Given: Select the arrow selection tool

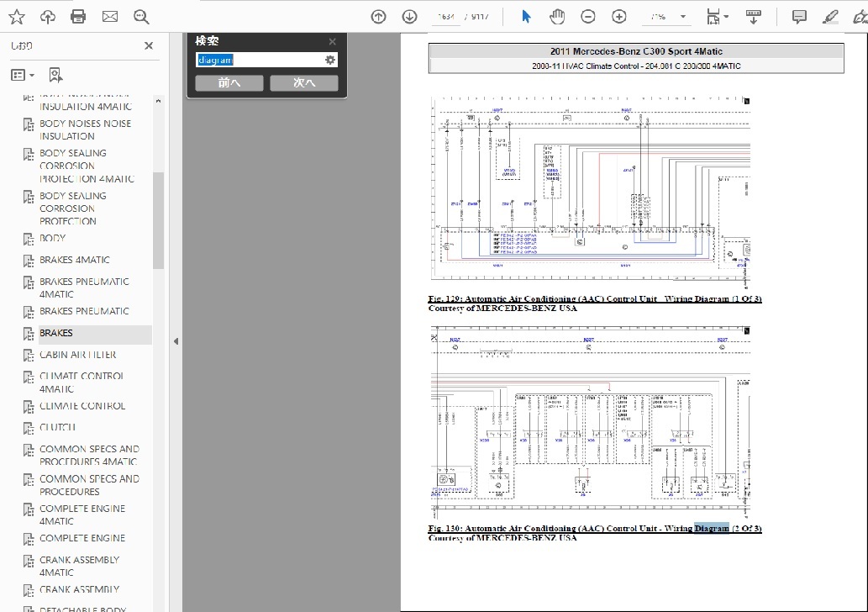Looking at the screenshot, I should [x=526, y=17].
